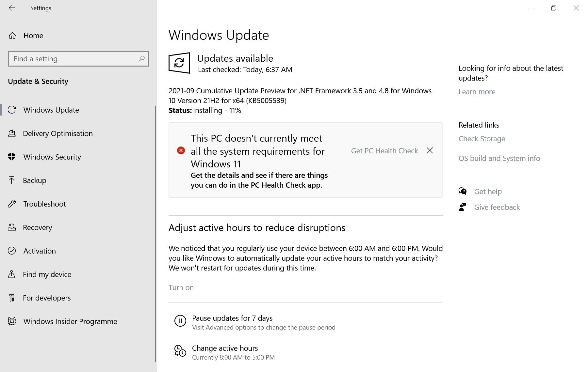Select the Pause updates icon
The image size is (588, 372).
click(180, 321)
